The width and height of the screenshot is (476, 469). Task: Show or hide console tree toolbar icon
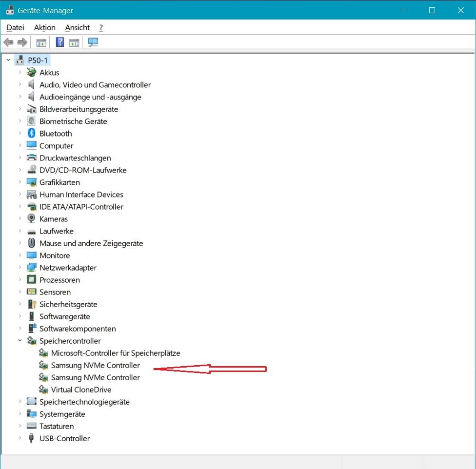(41, 42)
